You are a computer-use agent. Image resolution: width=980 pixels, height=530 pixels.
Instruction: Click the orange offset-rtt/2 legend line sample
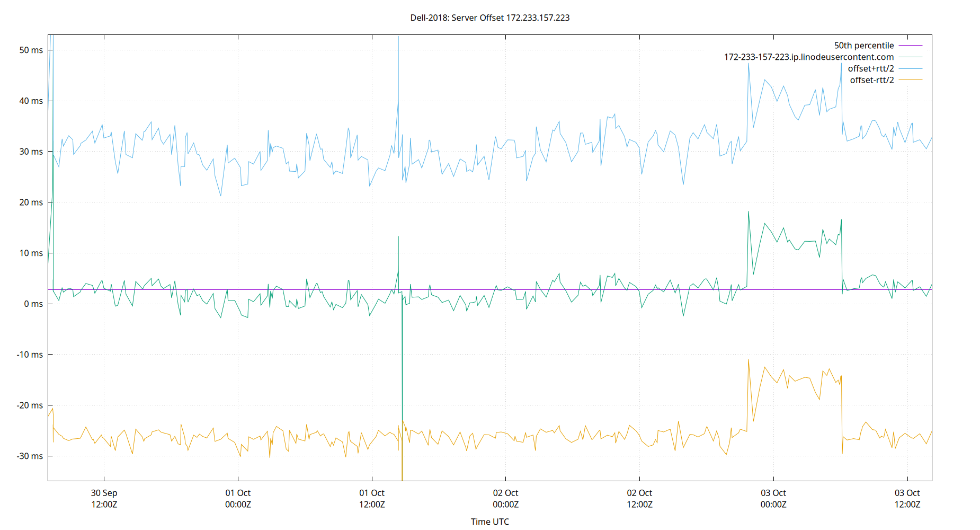coord(911,81)
